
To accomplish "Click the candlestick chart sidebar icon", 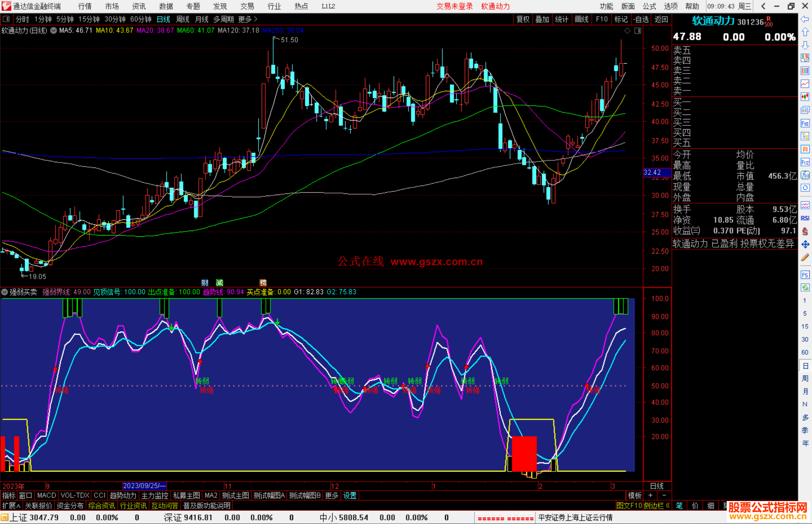I will pyautogui.click(x=805, y=97).
